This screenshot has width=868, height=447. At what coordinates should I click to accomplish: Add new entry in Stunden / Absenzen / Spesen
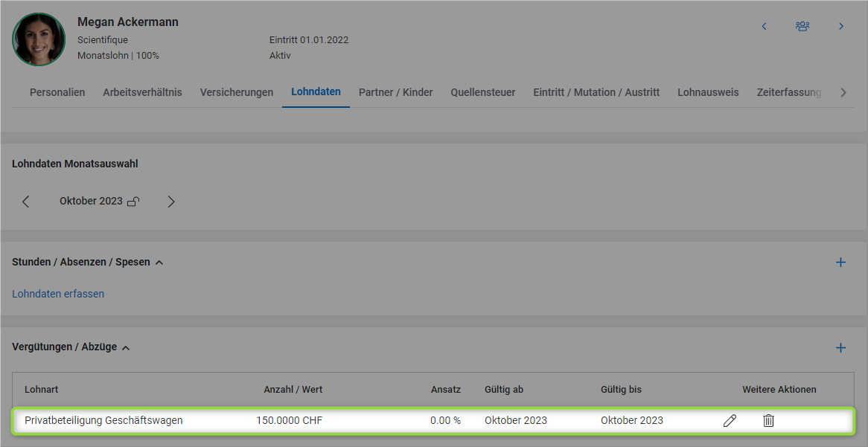[x=840, y=263]
